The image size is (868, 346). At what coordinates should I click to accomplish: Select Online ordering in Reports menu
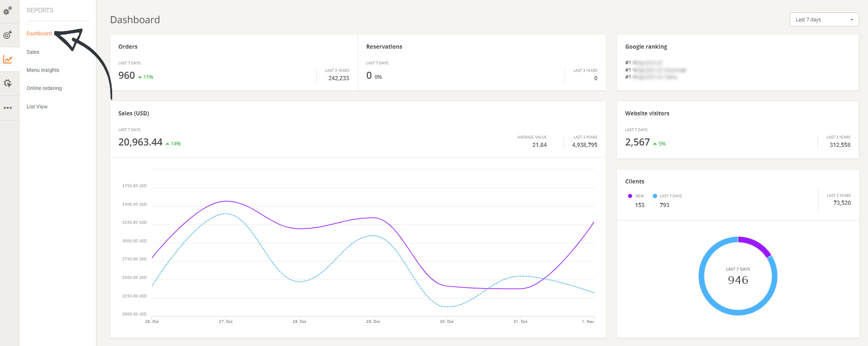[x=44, y=88]
